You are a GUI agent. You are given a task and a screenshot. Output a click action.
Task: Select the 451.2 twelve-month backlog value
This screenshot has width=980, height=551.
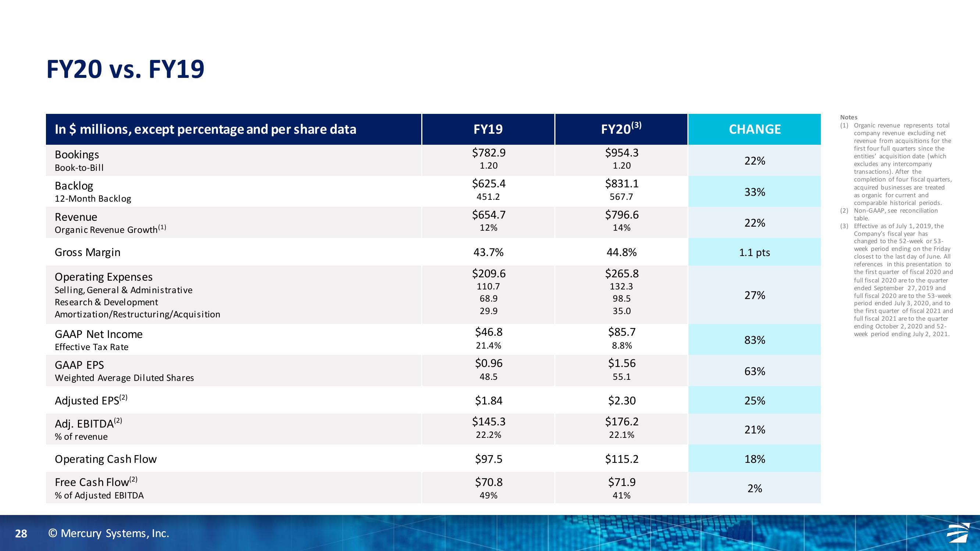(489, 197)
